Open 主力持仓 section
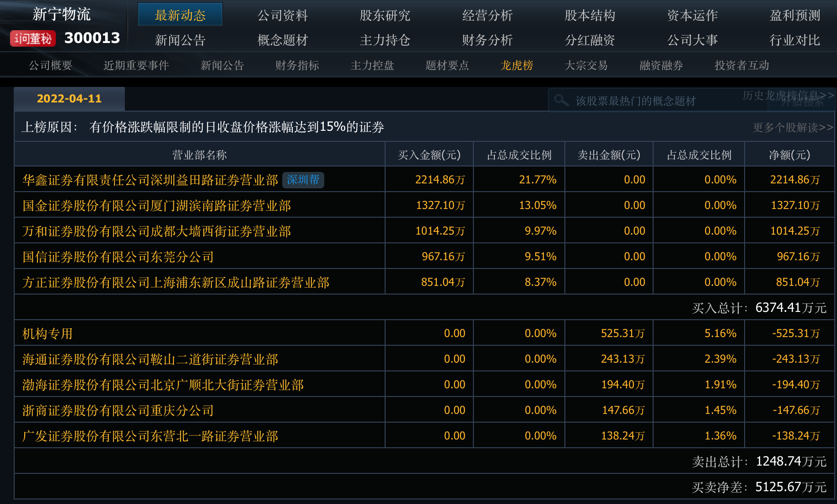 point(385,40)
